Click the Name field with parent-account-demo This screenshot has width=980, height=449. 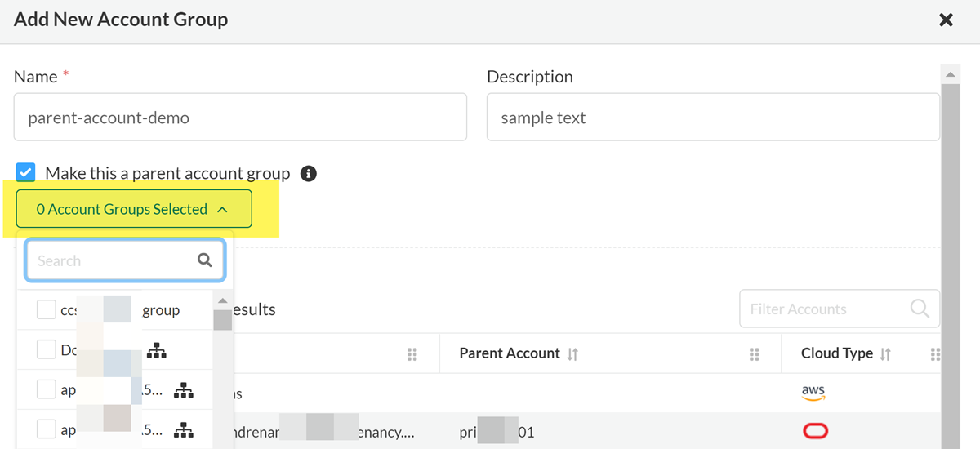[x=240, y=117]
